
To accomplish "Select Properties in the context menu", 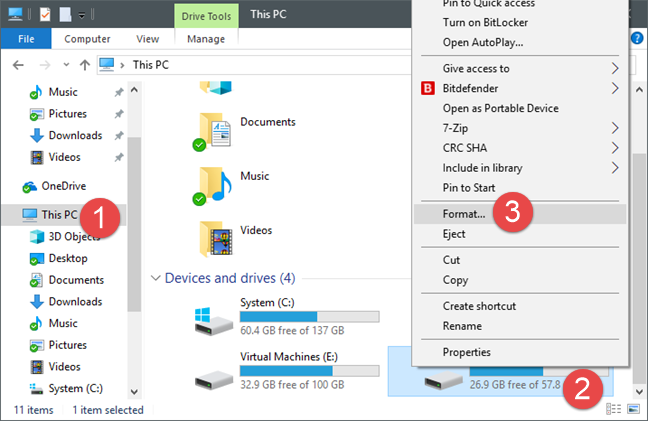I will click(467, 352).
